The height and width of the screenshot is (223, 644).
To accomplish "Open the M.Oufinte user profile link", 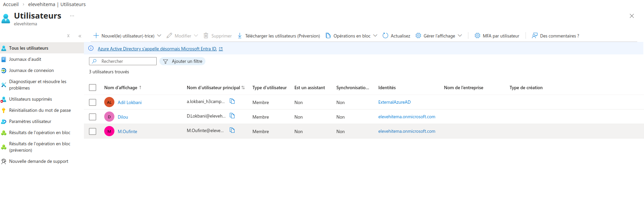I will (x=127, y=131).
